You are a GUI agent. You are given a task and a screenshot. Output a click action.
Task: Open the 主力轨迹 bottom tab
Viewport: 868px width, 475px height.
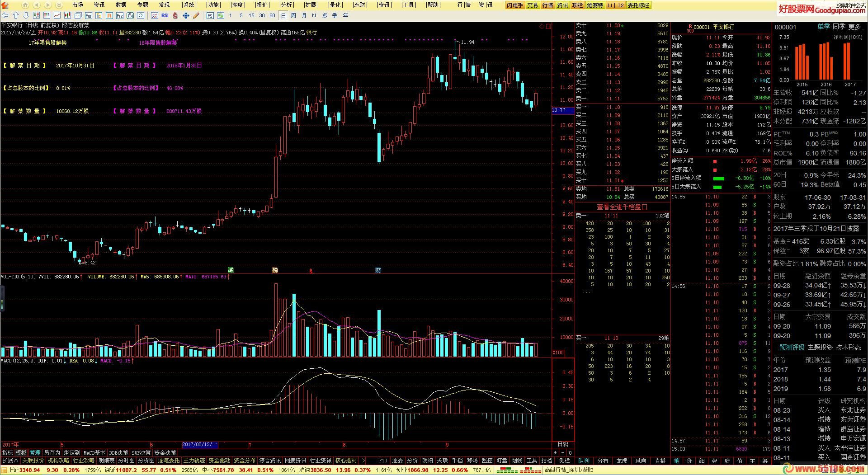(x=194, y=461)
